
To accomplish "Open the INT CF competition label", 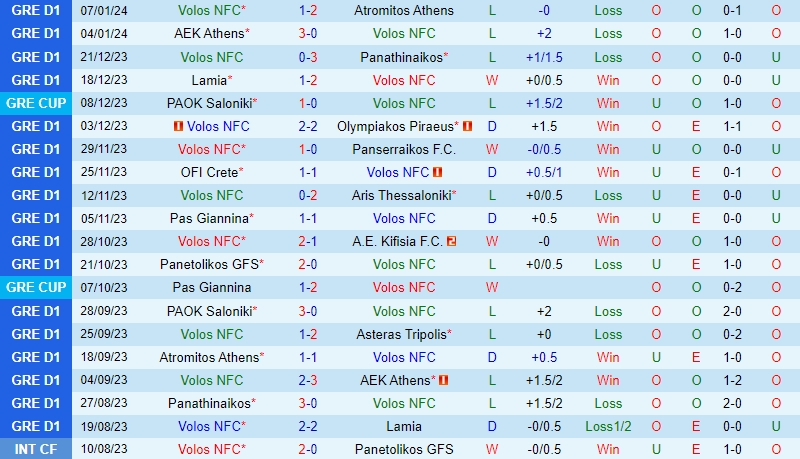I will [x=36, y=449].
